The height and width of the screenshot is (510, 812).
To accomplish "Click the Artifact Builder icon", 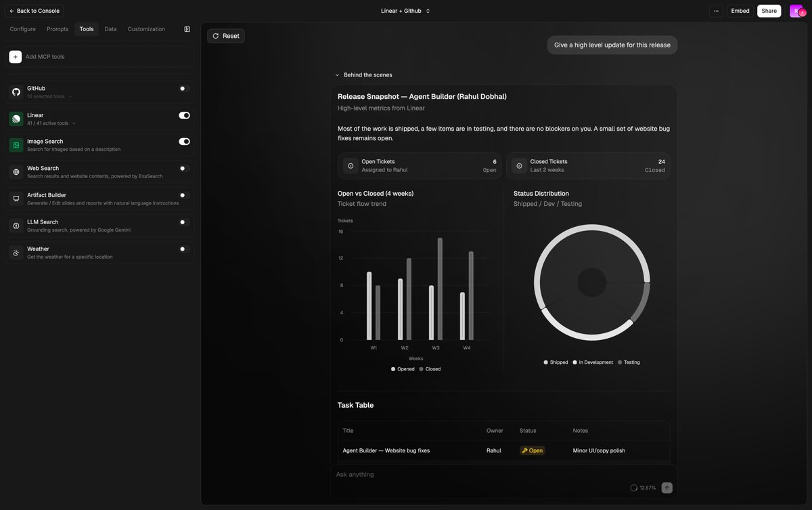I will pos(16,198).
